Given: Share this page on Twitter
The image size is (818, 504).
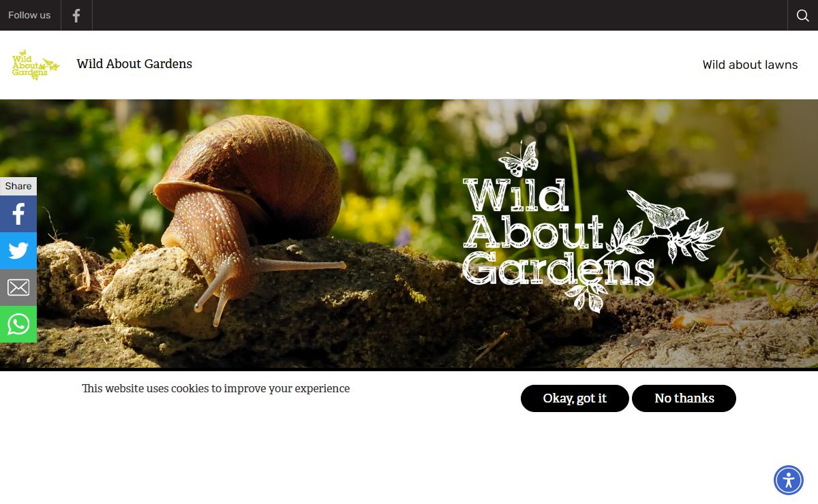Looking at the screenshot, I should pyautogui.click(x=18, y=251).
